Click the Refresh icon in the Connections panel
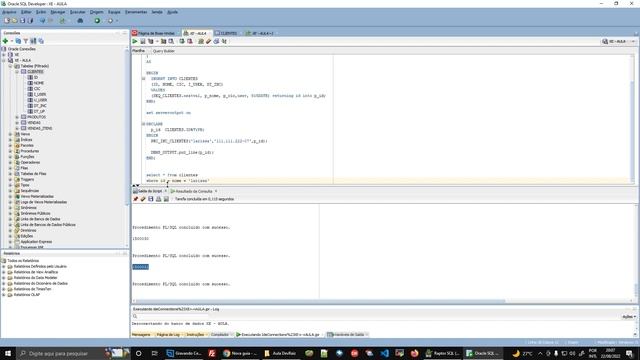 tap(18, 41)
